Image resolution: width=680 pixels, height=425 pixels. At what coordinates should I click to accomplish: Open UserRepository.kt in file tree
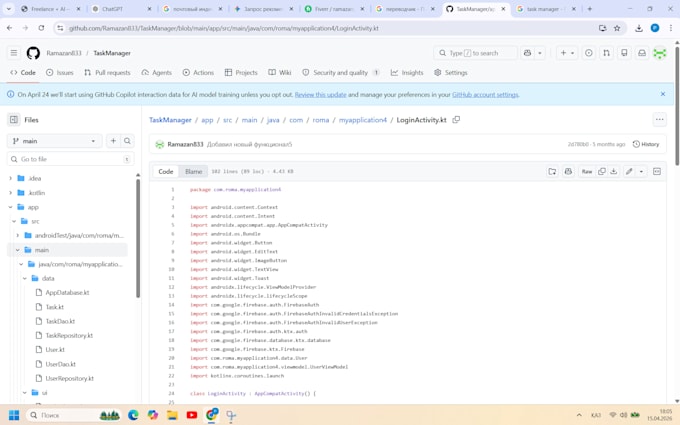coord(70,379)
